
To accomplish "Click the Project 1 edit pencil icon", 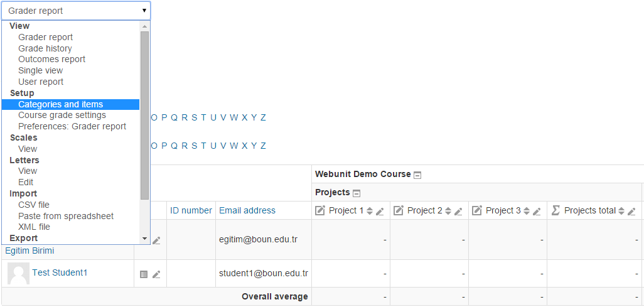I will click(380, 212).
